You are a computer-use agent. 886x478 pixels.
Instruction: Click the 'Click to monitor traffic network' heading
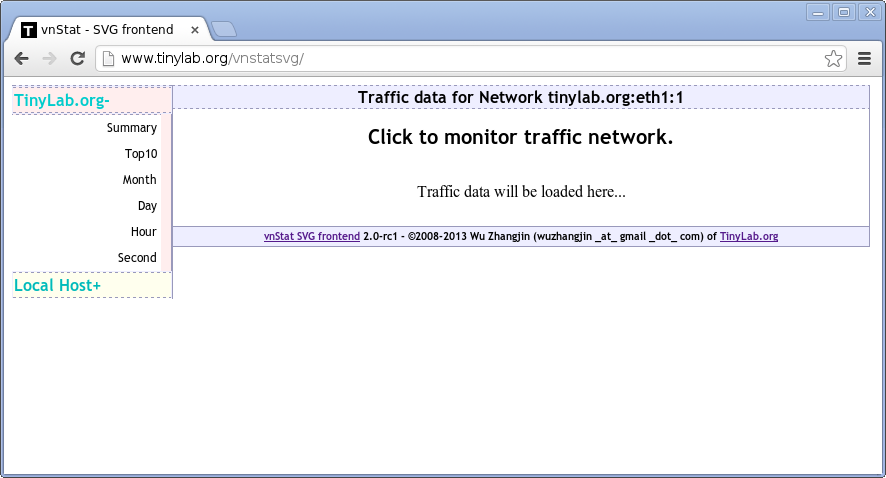point(520,137)
